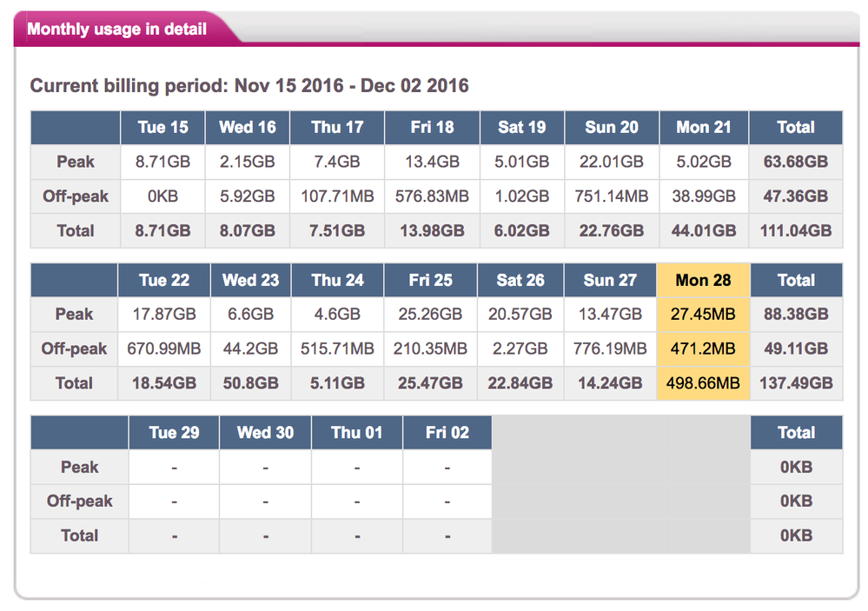The height and width of the screenshot is (611, 868).
Task: Select the 0KB total in the third table
Action: 795,536
